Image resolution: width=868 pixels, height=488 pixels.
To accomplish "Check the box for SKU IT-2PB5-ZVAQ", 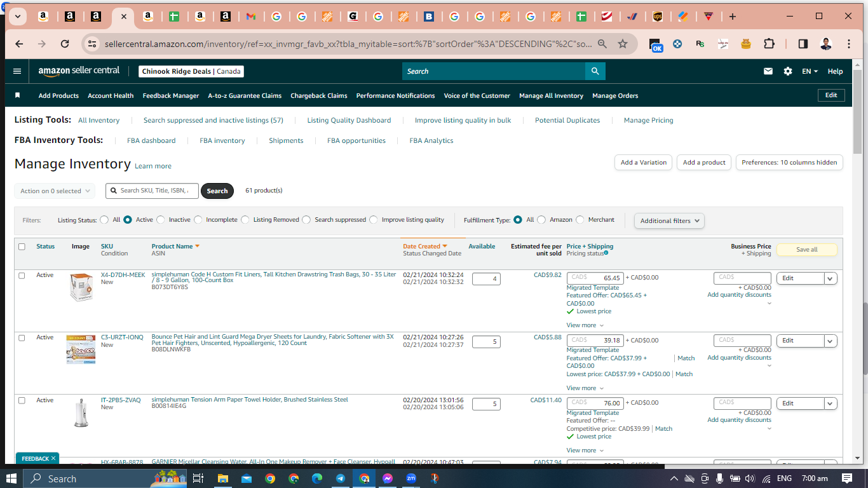I will 22,400.
